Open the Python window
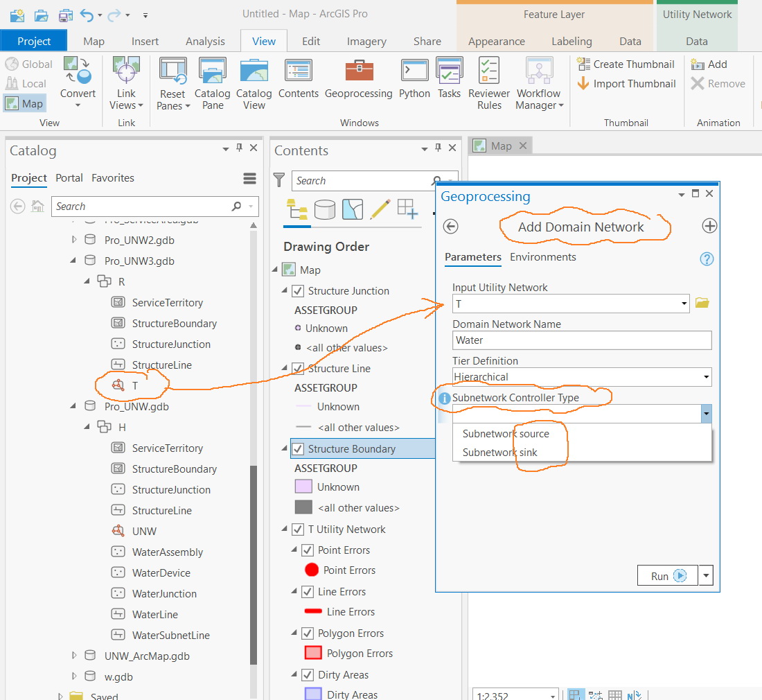 coord(414,78)
